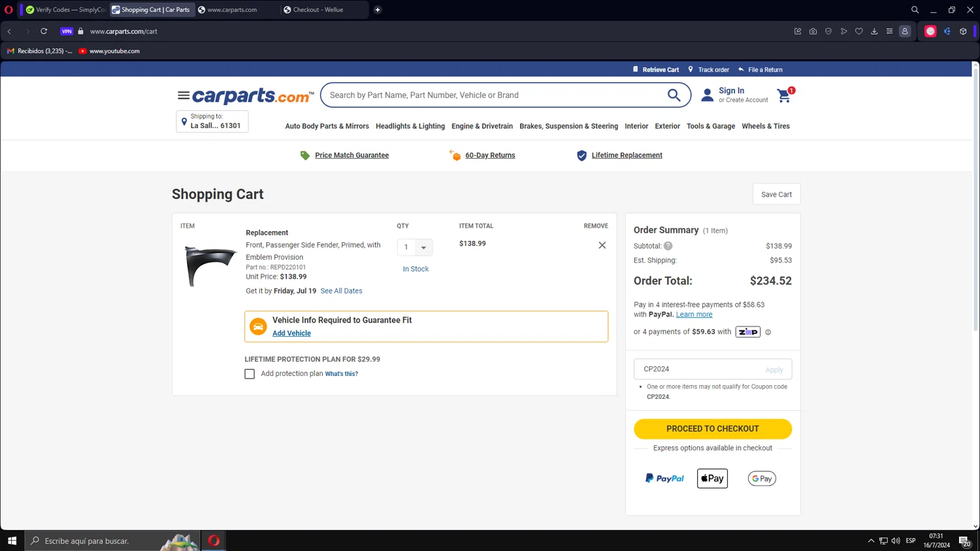Switch to the Checkout - Wellue tab

click(324, 10)
